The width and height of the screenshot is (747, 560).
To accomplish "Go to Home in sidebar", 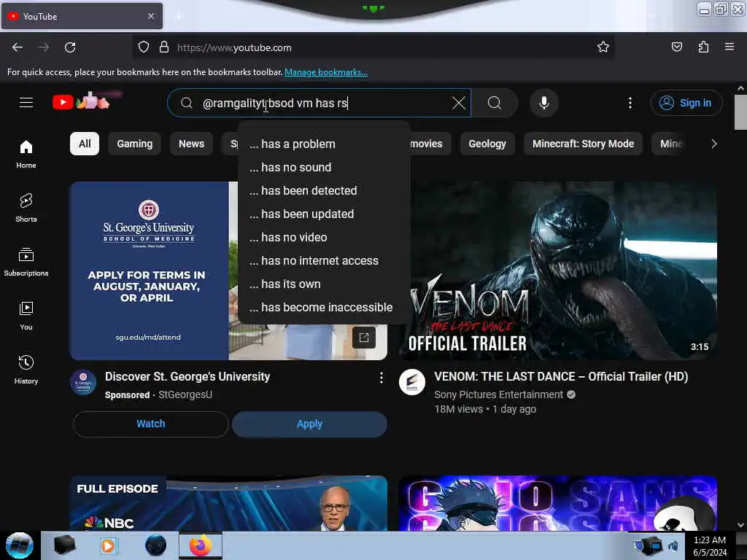I will [26, 155].
